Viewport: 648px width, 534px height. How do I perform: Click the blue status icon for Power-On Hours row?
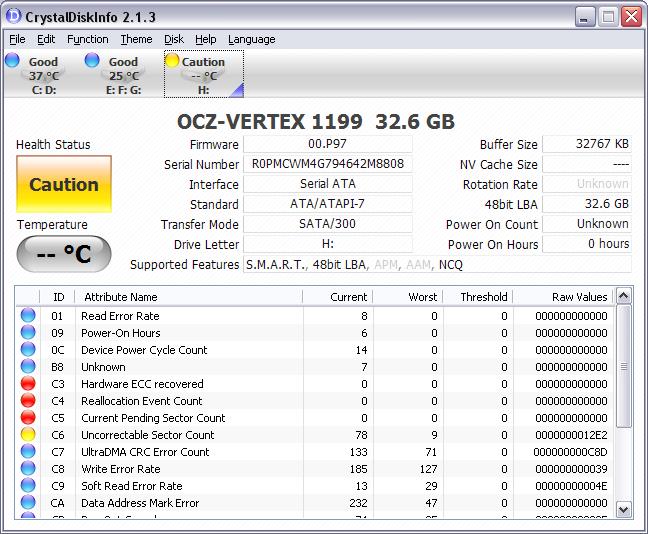28,332
